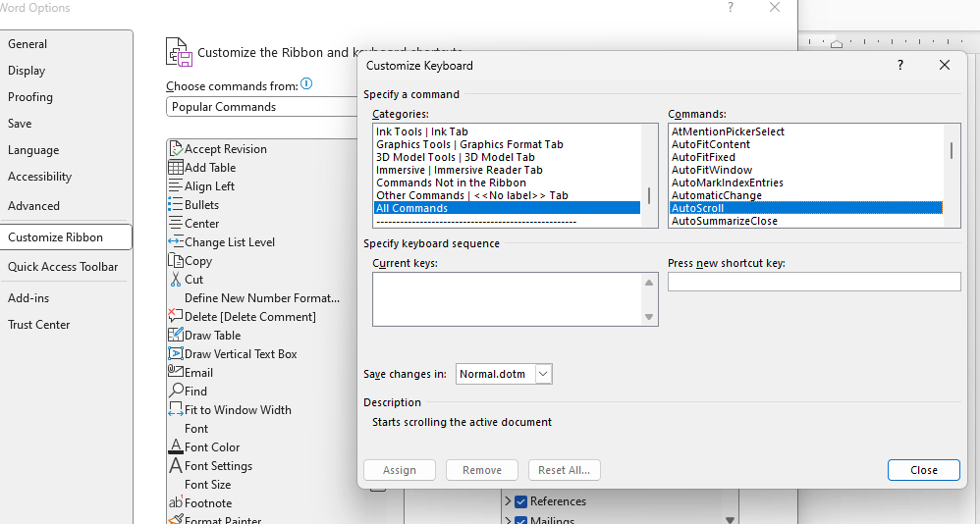The height and width of the screenshot is (524, 980).
Task: Open the Trust Center options page
Action: click(x=66, y=325)
